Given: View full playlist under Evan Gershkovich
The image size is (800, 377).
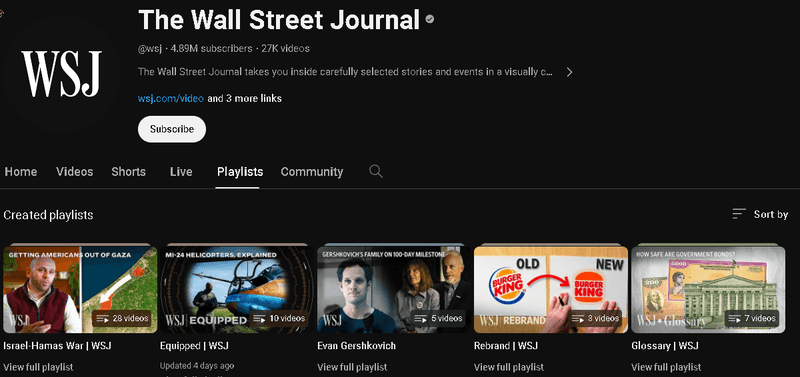Looking at the screenshot, I should (x=352, y=367).
